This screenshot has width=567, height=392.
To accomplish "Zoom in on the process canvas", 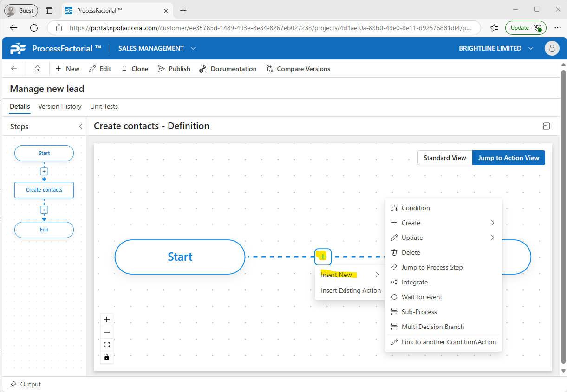I will pos(107,320).
